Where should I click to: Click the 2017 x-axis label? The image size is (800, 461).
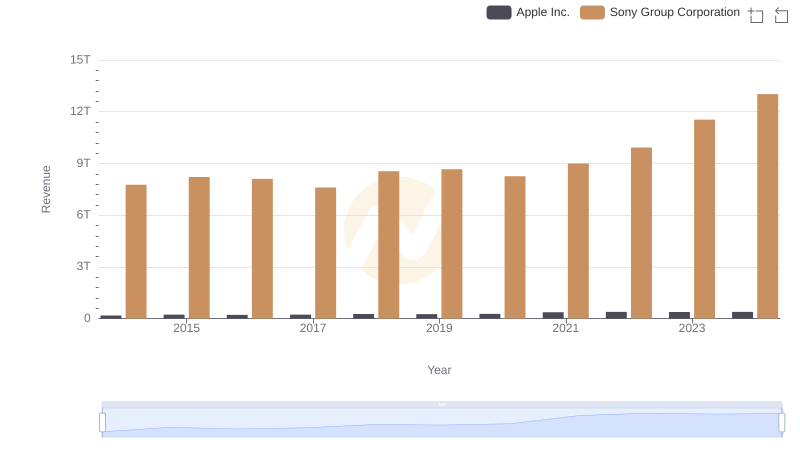tap(313, 328)
